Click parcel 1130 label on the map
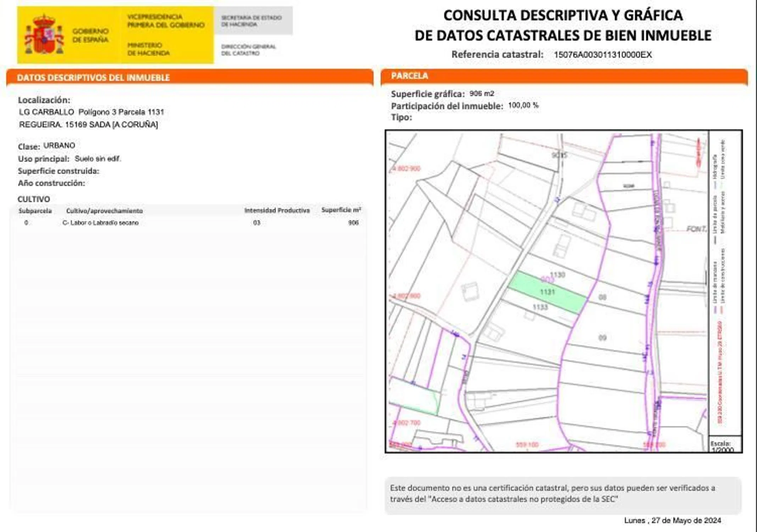 pyautogui.click(x=557, y=275)
